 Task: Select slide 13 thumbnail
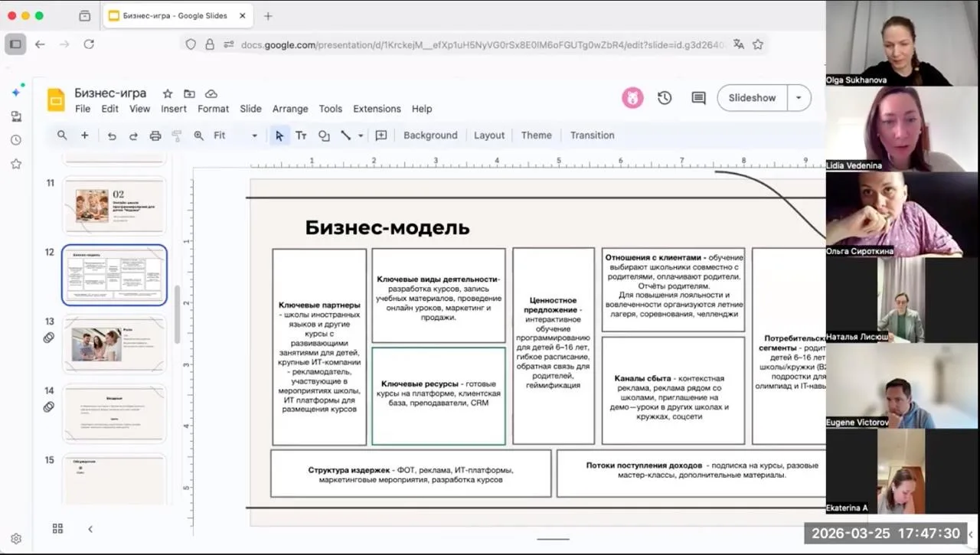click(114, 344)
